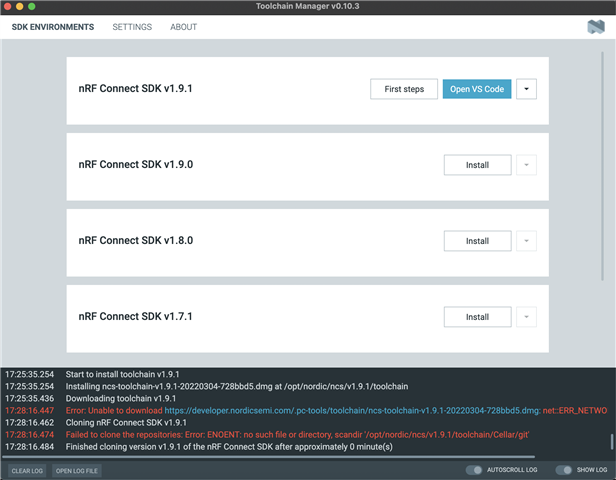Viewport: 616px width, 480px height.
Task: Expand the dropdown arrow for SDK v1.9.1
Action: [x=526, y=89]
